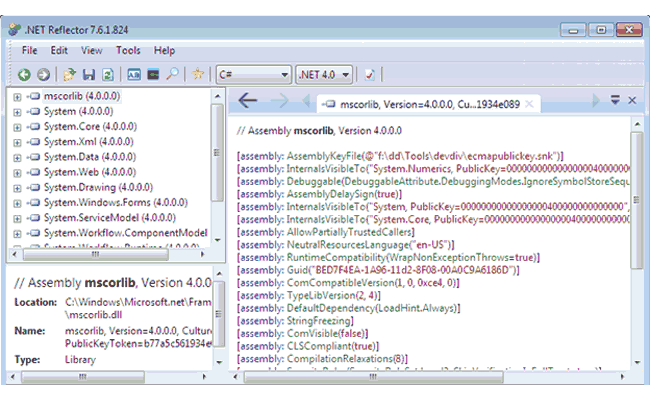Click the large back arrow in code pane
This screenshot has width=650, height=400.
coord(248,101)
